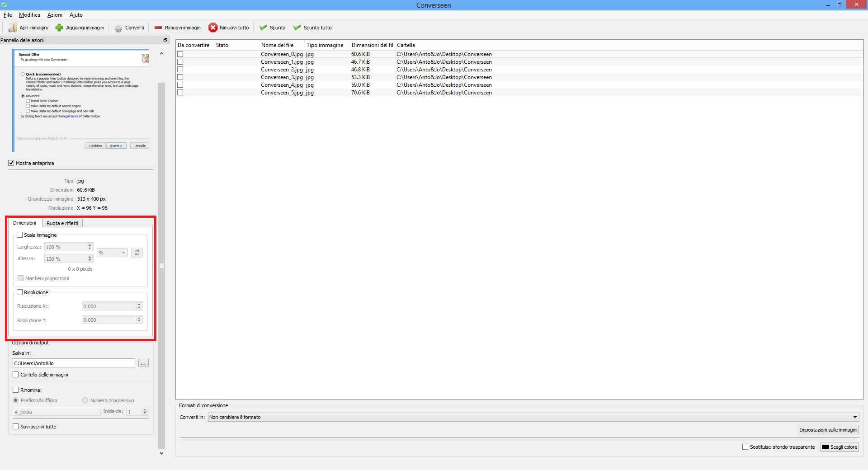Click the black color swatch on Scegli colore
868x470 pixels.
coord(826,447)
